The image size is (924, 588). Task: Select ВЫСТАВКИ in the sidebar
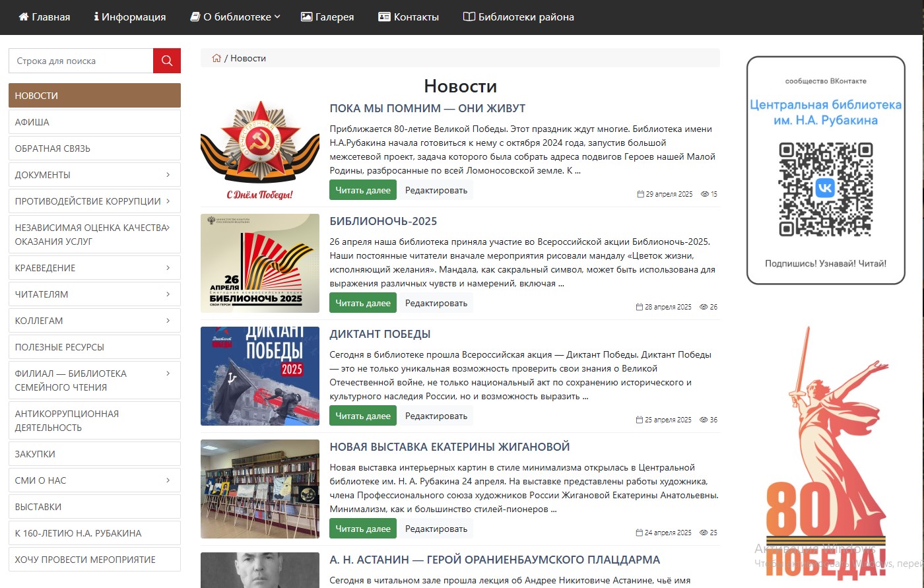click(x=94, y=507)
